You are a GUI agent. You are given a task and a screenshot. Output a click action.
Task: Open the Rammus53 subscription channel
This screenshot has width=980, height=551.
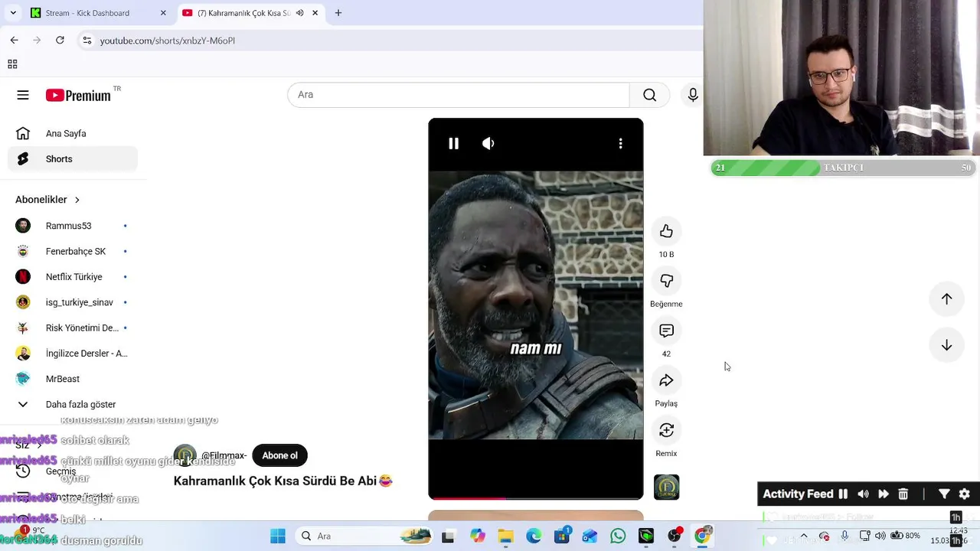coord(73,226)
